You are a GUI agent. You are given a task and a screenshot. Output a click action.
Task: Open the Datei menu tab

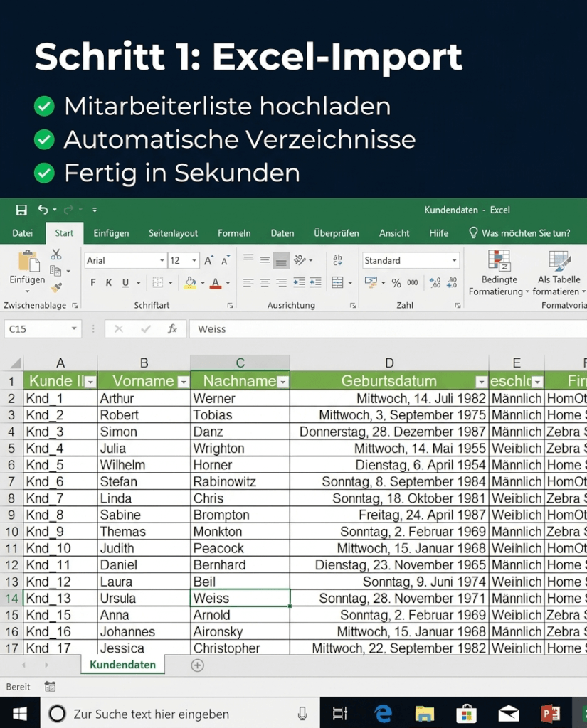point(22,233)
